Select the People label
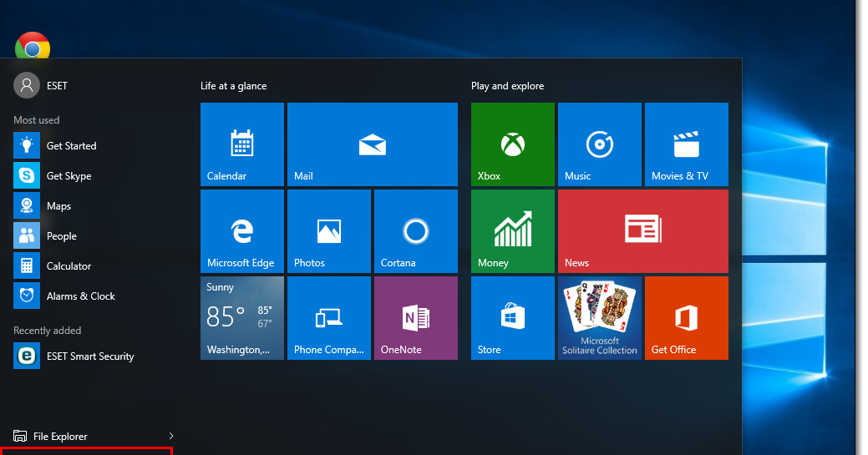 (62, 236)
